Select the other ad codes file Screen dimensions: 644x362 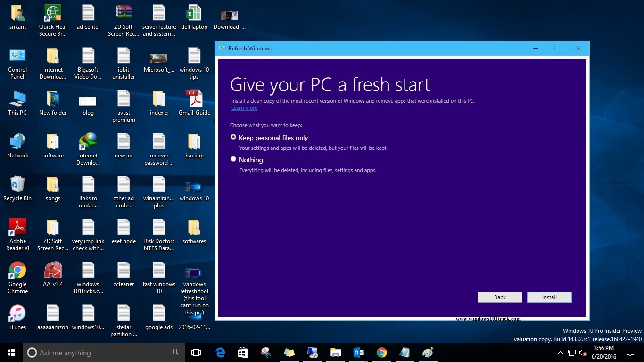click(x=124, y=192)
